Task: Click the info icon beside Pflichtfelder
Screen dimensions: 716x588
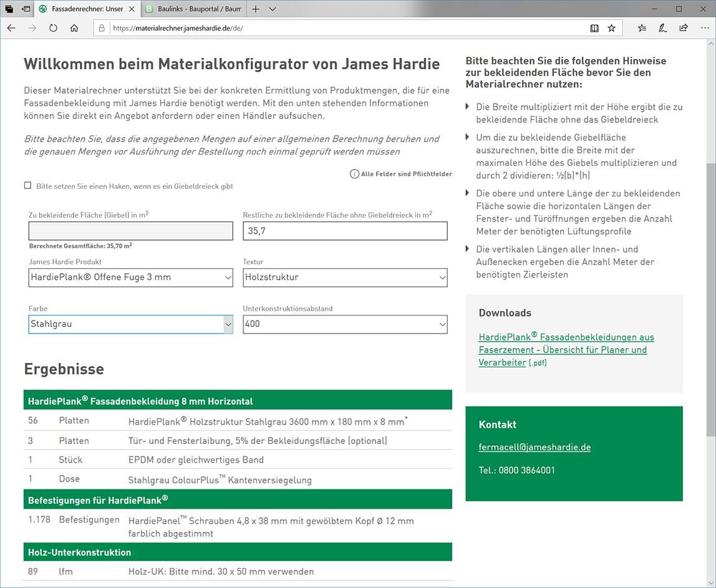Action: click(x=354, y=174)
